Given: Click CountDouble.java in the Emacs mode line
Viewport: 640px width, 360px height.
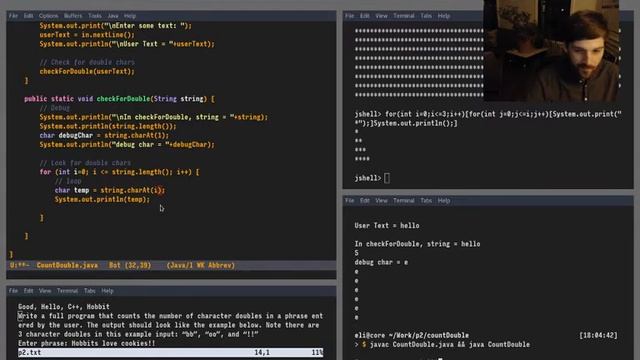Looking at the screenshot, I should coord(67,265).
